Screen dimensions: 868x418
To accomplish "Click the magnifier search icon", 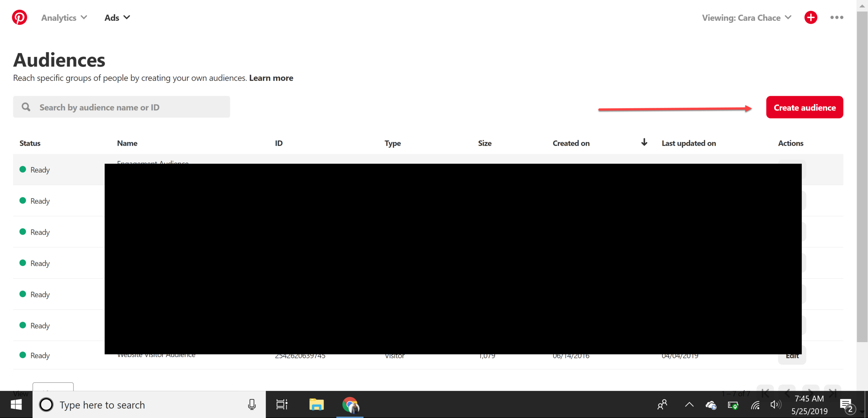I will [x=26, y=107].
